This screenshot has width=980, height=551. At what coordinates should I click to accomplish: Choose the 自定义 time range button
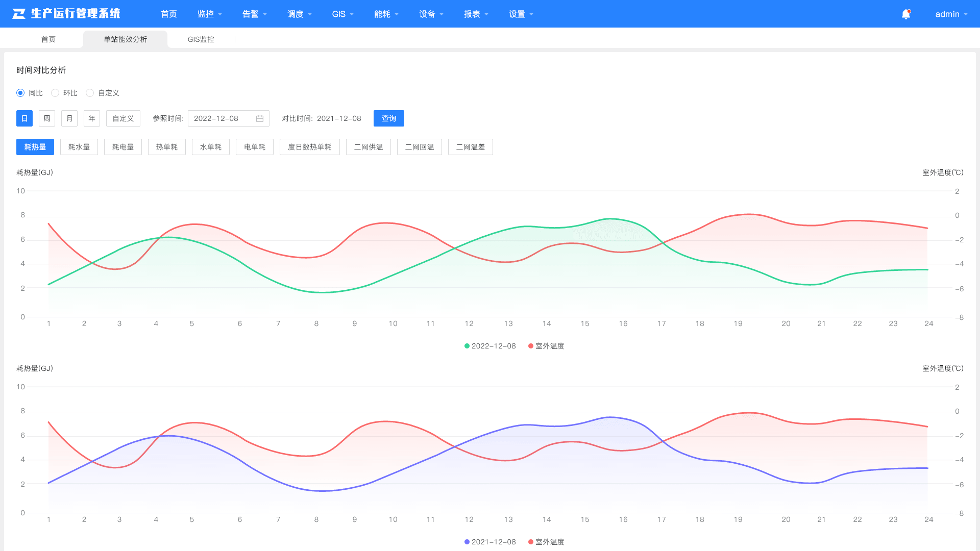123,118
